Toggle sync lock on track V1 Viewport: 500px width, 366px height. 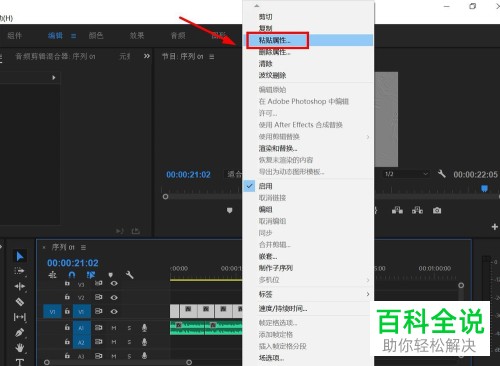(x=98, y=311)
